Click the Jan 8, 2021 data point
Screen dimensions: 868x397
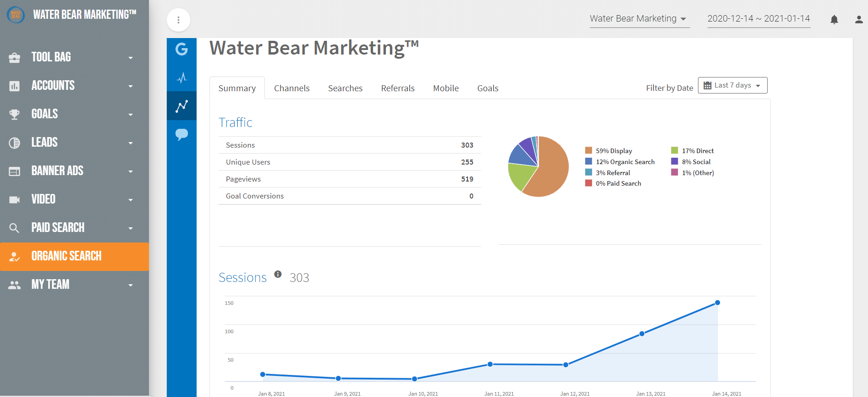pyautogui.click(x=263, y=375)
